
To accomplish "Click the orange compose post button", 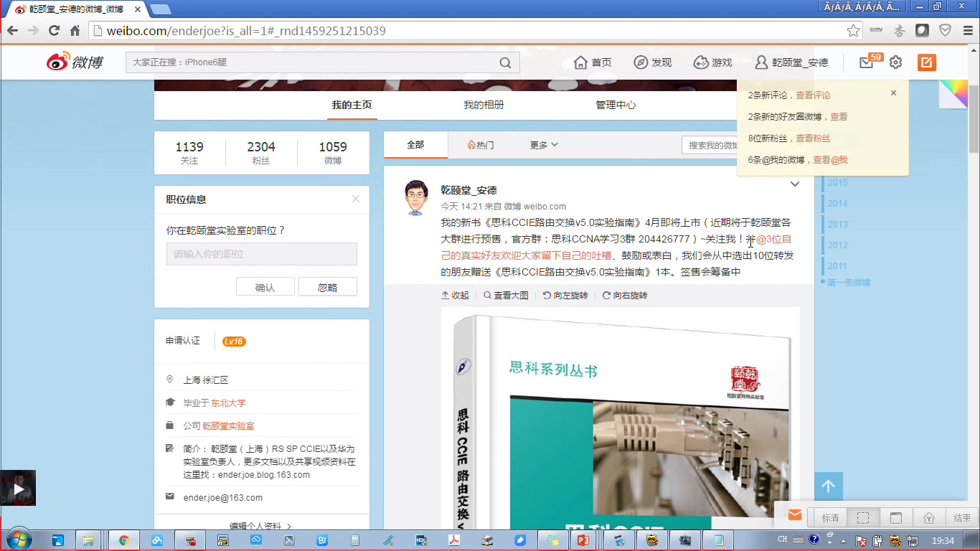I will tap(927, 62).
